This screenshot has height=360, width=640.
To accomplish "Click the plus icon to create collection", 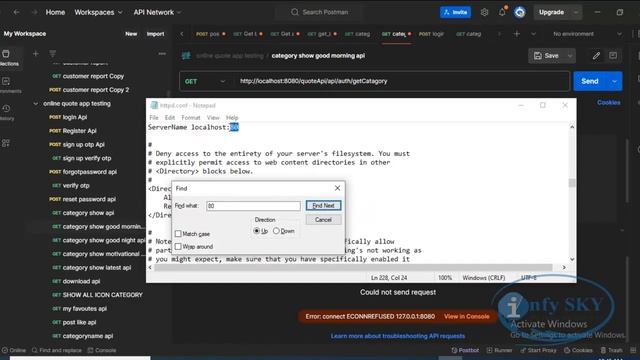I will [36, 53].
